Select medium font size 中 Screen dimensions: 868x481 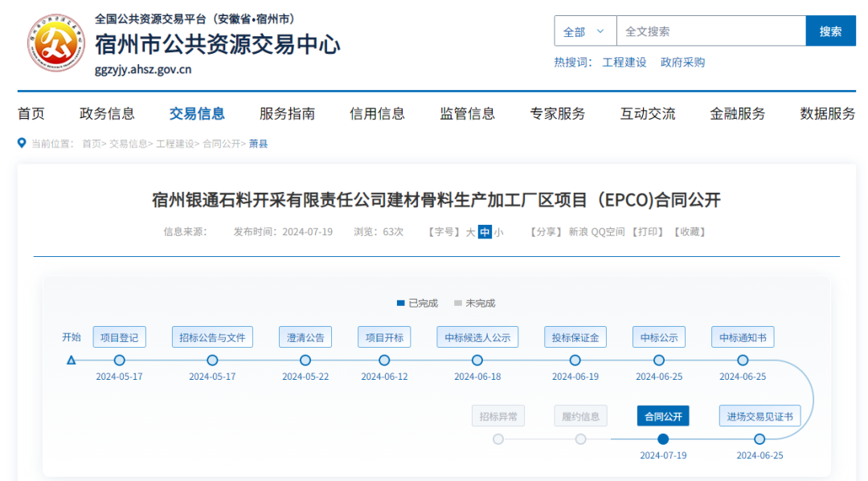click(x=485, y=232)
